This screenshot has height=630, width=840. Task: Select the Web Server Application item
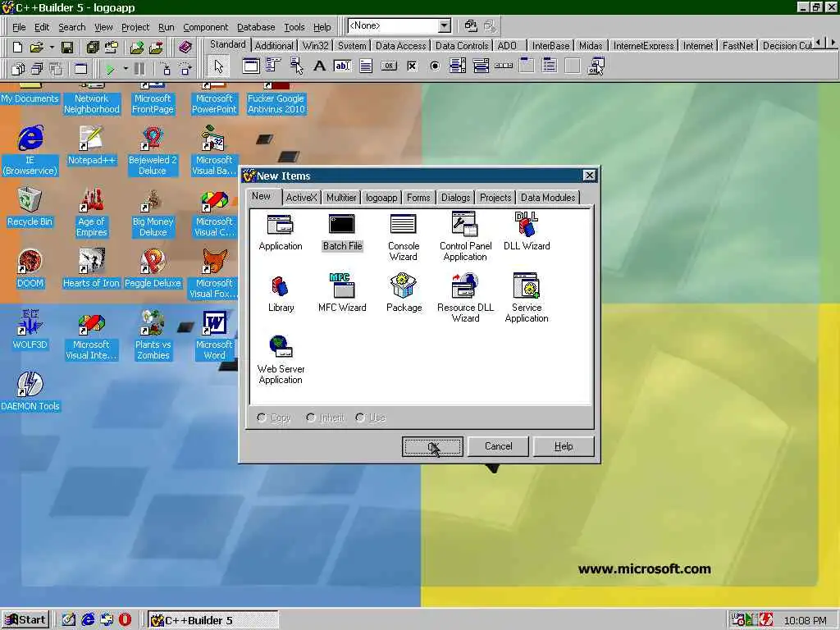(281, 360)
